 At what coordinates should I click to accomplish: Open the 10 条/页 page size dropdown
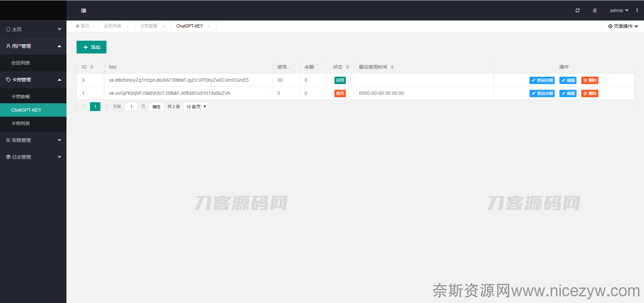click(x=196, y=107)
